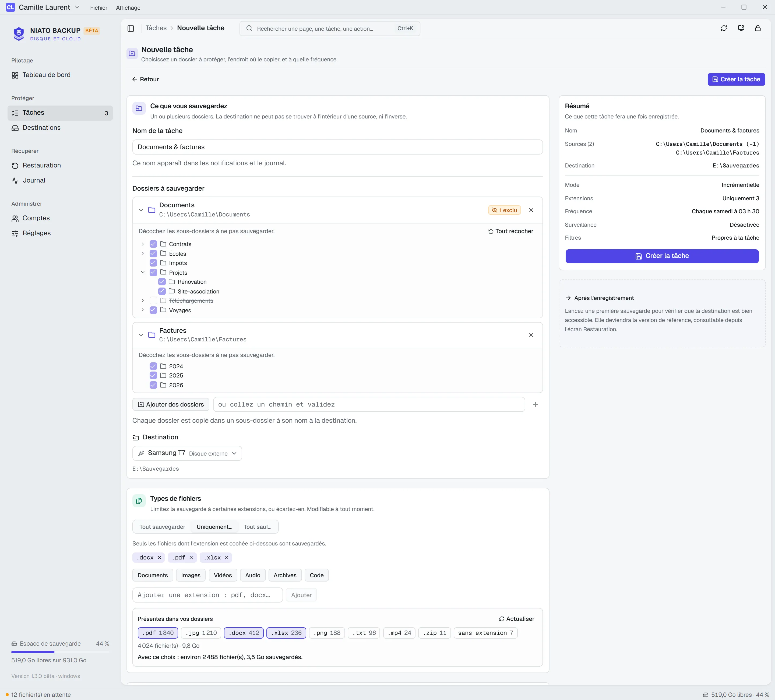Collapse the Documents folder section

click(x=141, y=210)
